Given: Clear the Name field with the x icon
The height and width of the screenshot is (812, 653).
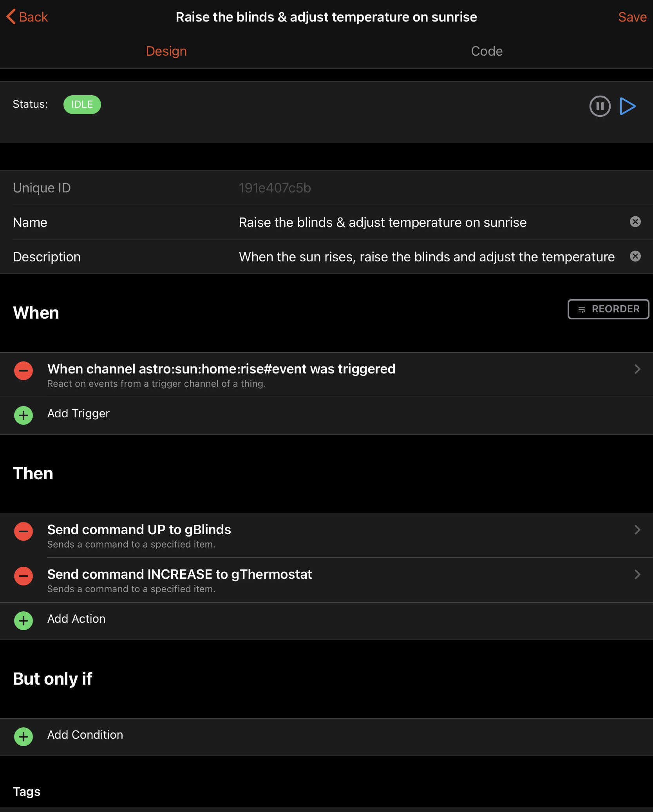Looking at the screenshot, I should tap(635, 222).
